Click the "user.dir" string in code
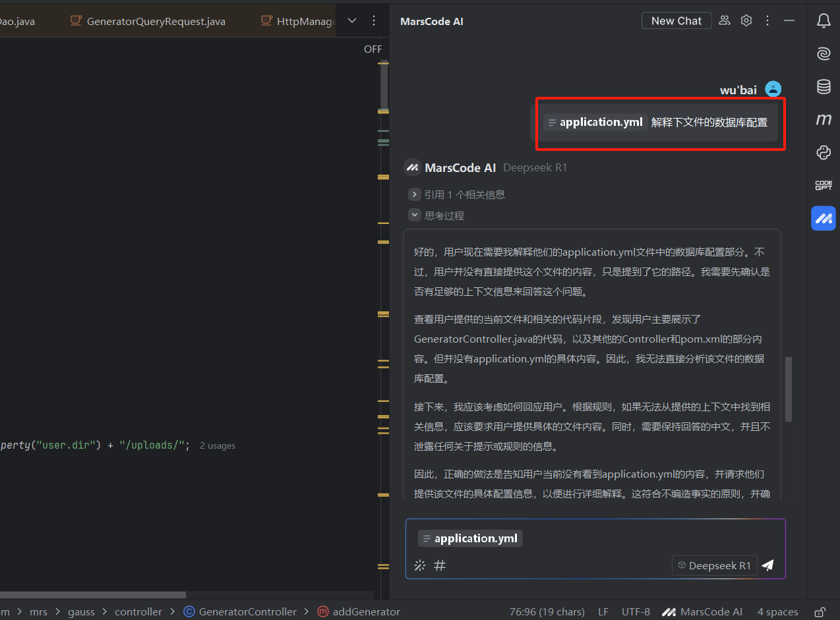This screenshot has height=620, width=840. point(67,445)
